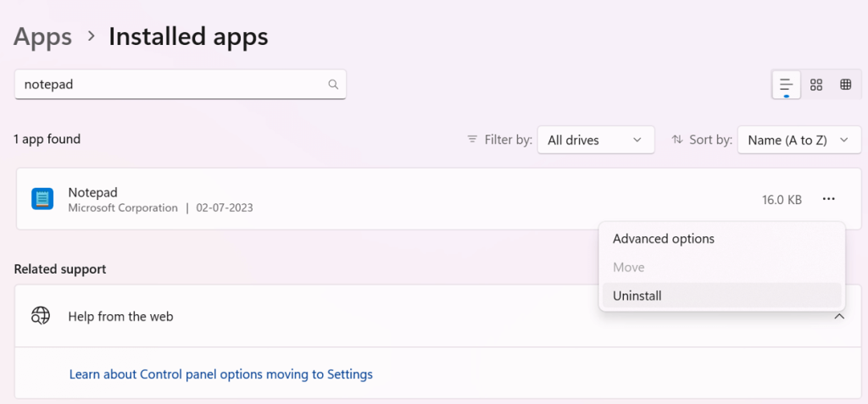Click the filter lines icon

coord(472,140)
